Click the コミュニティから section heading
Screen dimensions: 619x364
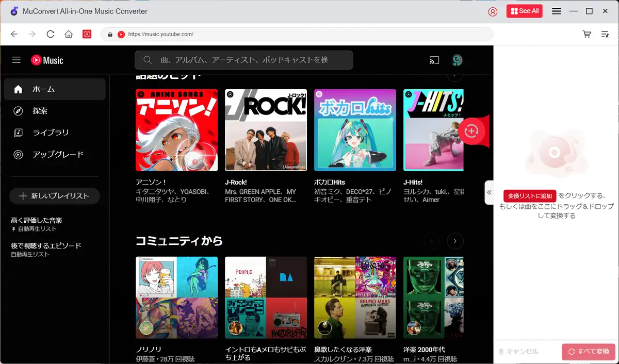coord(179,241)
